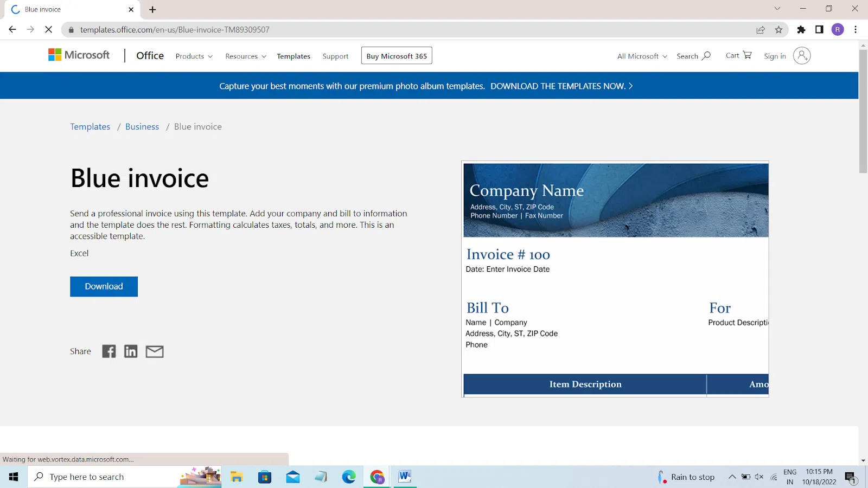Image resolution: width=868 pixels, height=488 pixels.
Task: Expand the Products menu
Action: [194, 56]
